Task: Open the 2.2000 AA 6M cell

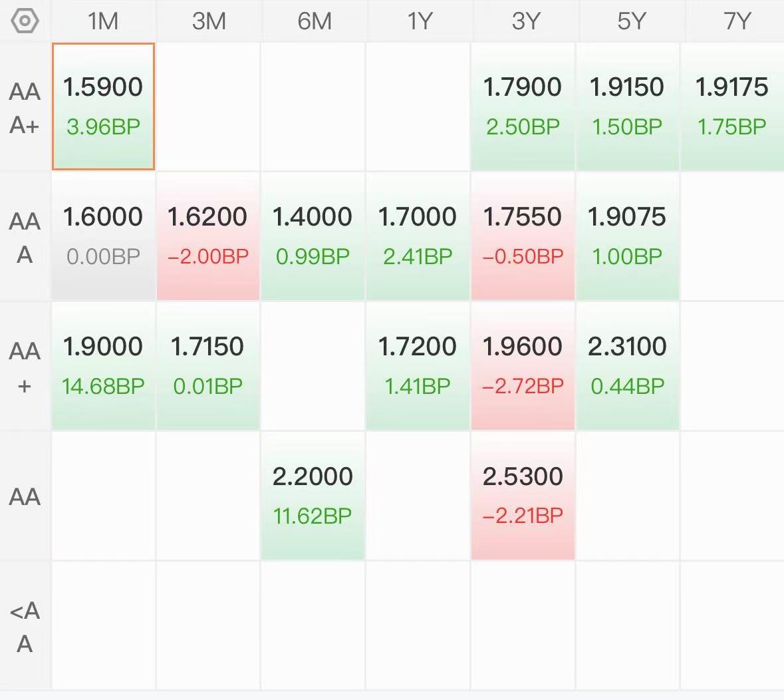Action: tap(313, 495)
